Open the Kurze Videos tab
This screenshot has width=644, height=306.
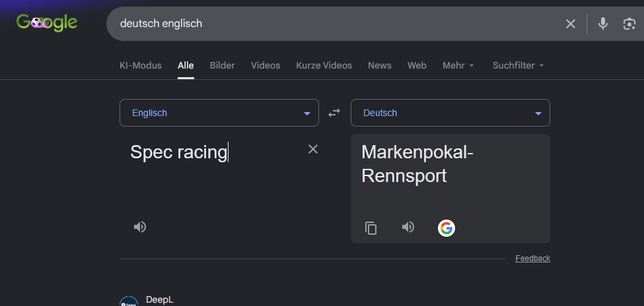point(324,66)
